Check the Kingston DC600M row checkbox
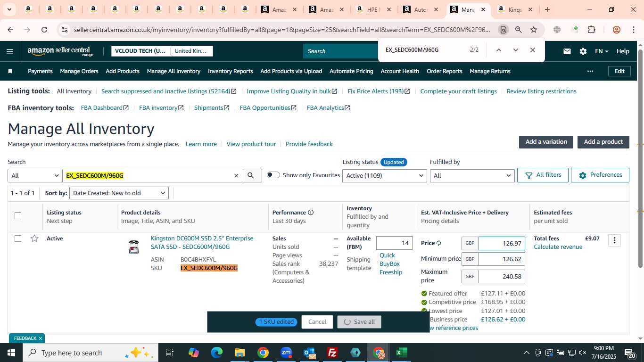This screenshot has width=644, height=362. coord(18,239)
